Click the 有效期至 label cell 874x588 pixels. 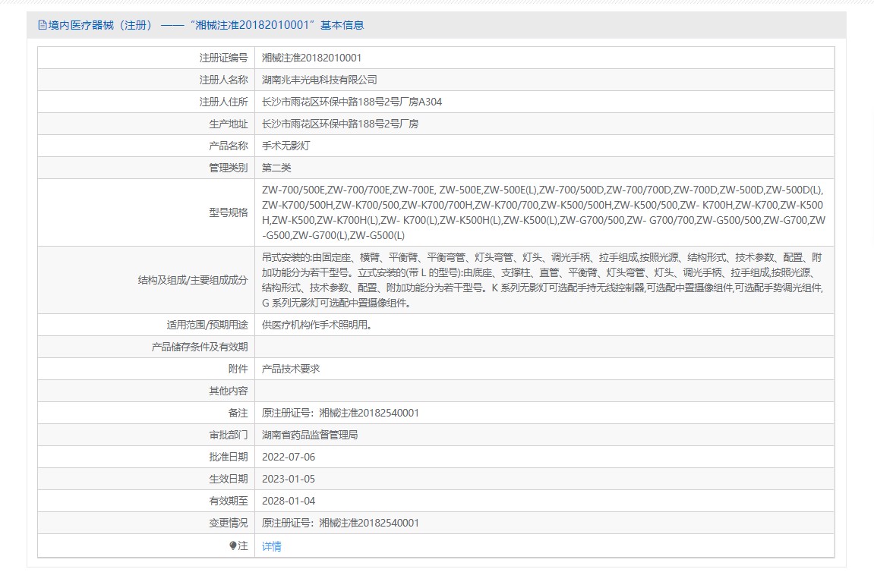tap(146, 502)
